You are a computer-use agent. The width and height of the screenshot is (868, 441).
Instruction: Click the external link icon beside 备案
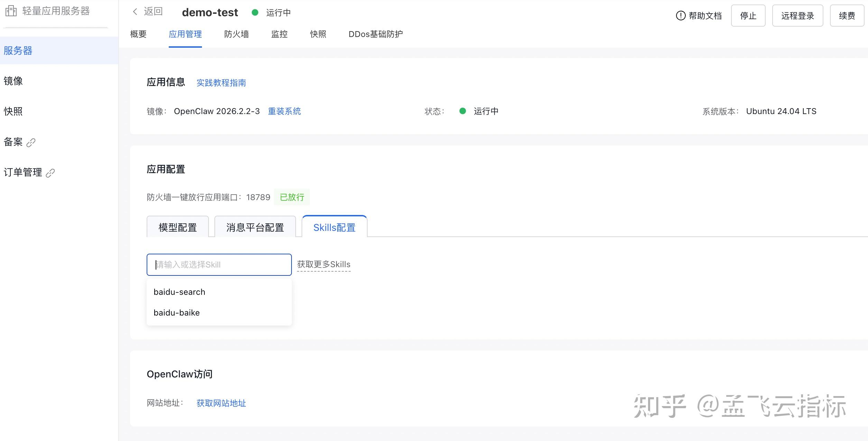[x=31, y=142]
